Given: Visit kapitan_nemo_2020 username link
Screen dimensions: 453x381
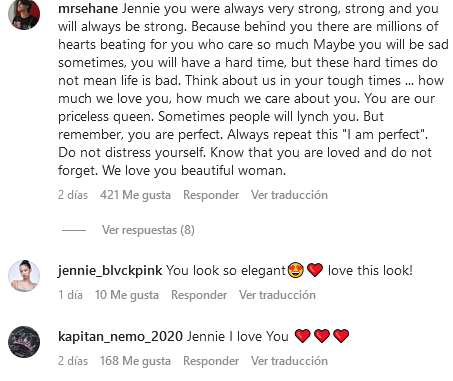Looking at the screenshot, I should pos(120,336).
